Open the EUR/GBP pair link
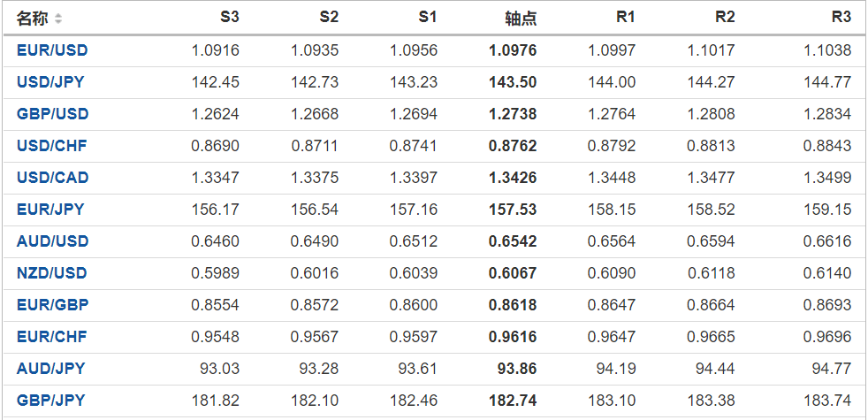This screenshot has width=868, height=420. [52, 305]
